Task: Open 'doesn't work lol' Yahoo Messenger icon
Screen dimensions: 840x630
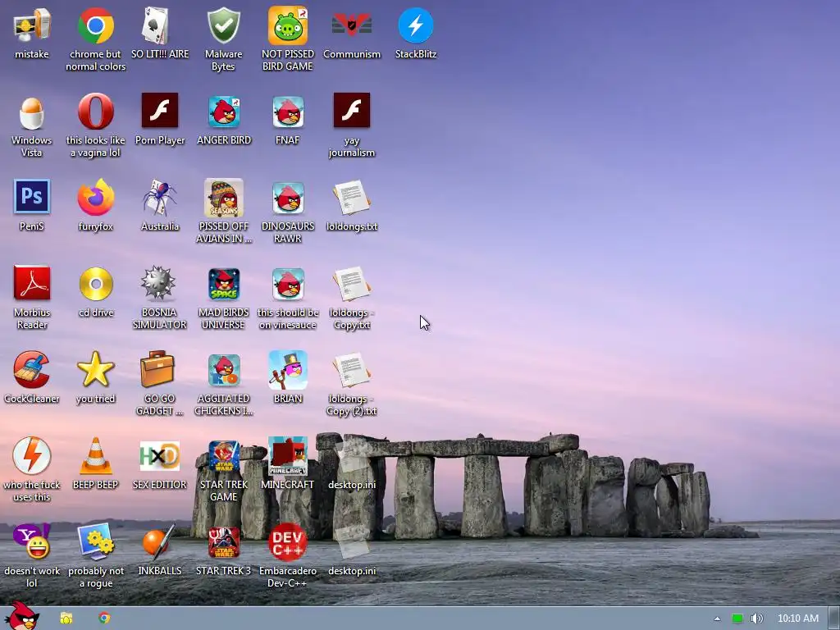Action: point(32,557)
